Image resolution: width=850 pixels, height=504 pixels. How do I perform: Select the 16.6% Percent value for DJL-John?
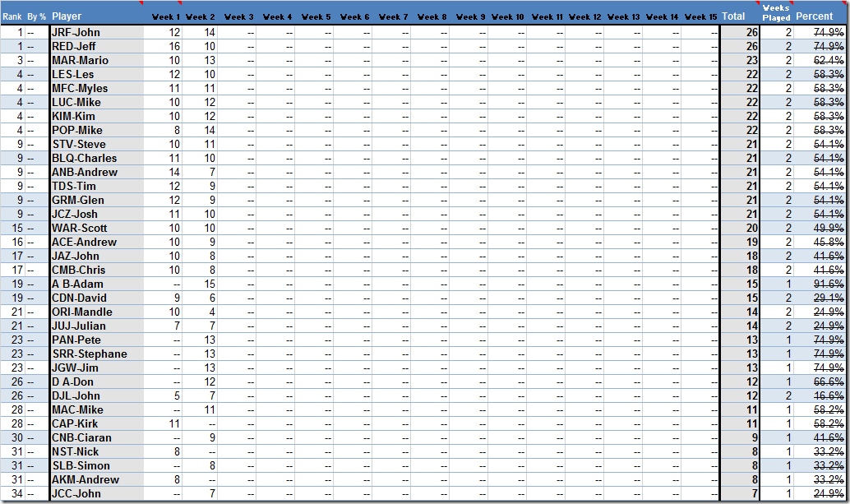coord(829,396)
